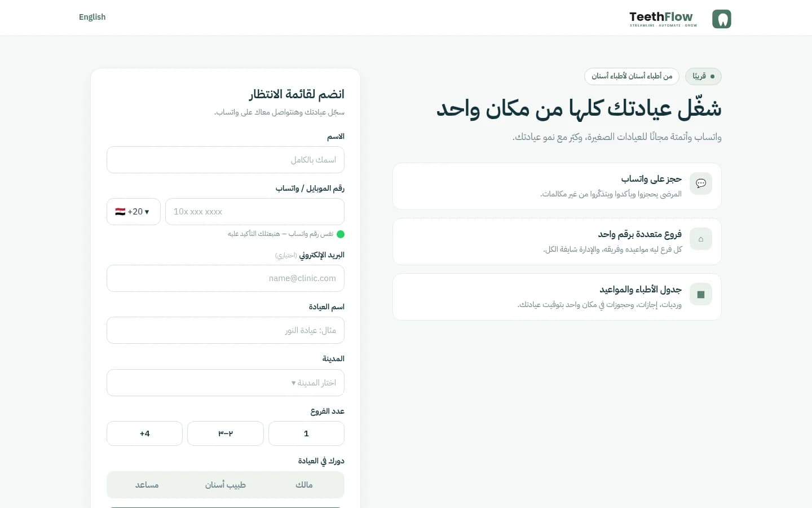Click the اسم العيادة field label
The width and height of the screenshot is (812, 508).
tap(326, 306)
